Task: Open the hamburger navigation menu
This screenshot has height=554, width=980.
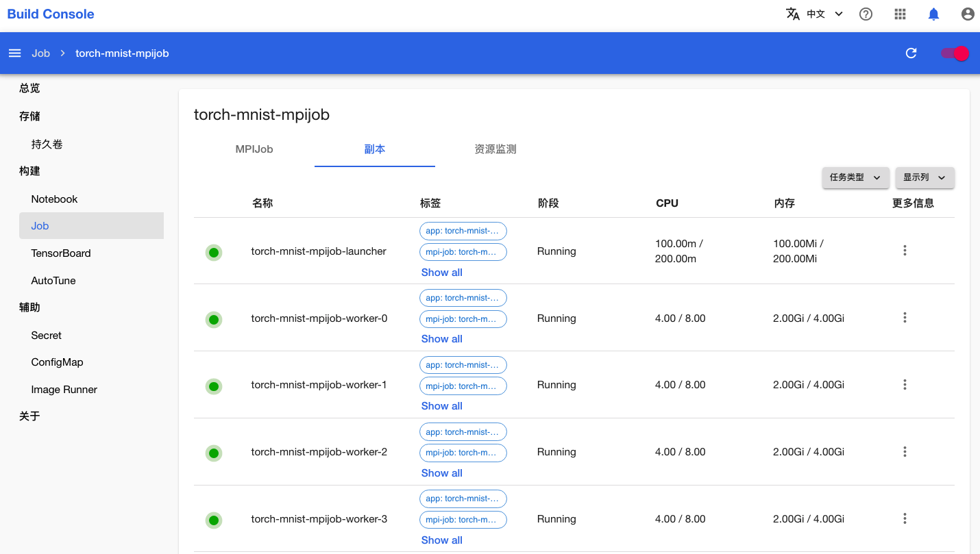Action: pyautogui.click(x=14, y=53)
